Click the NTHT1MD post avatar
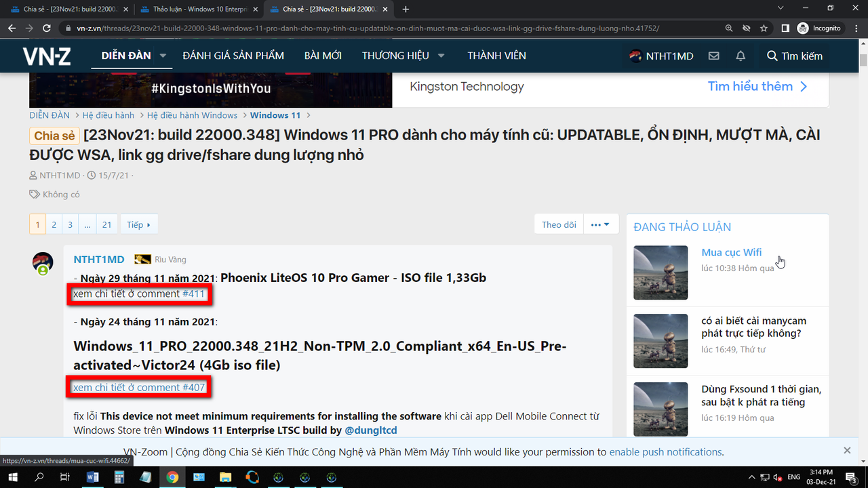Viewport: 868px width, 488px height. 43,263
